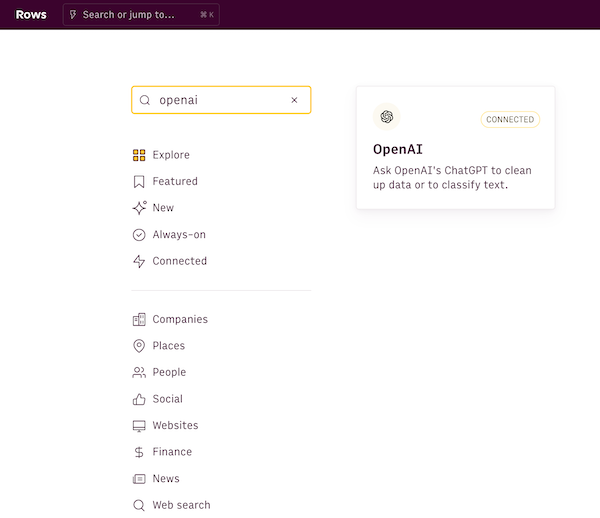Open the OpenAI integration card title

(398, 149)
